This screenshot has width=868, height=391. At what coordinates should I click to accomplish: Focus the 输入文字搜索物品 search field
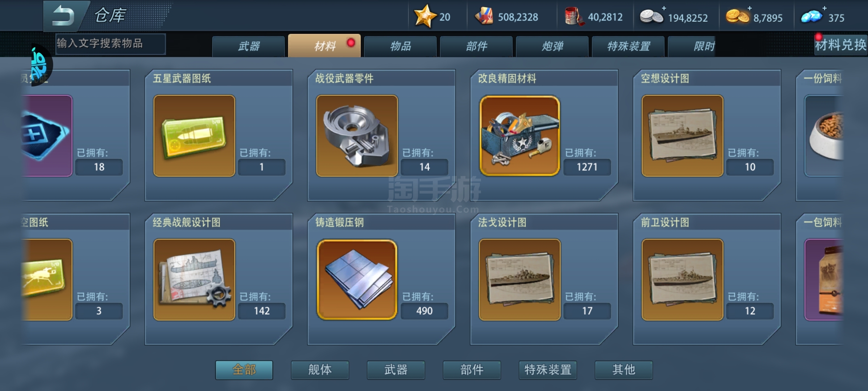click(x=111, y=44)
